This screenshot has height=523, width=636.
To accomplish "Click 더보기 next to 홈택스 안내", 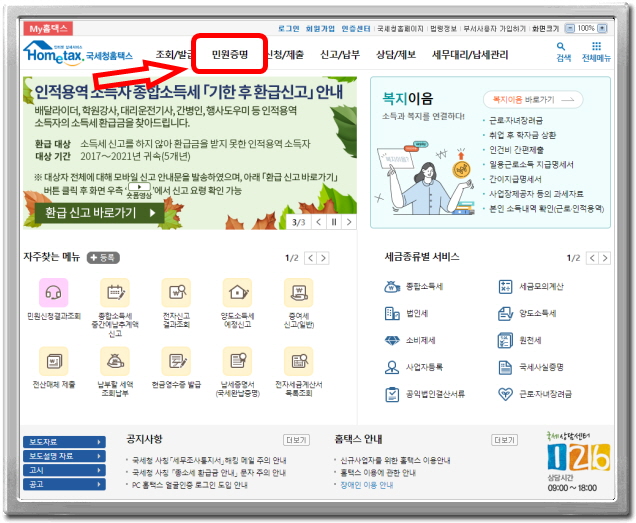I will tap(504, 440).
